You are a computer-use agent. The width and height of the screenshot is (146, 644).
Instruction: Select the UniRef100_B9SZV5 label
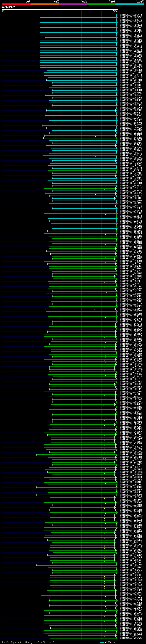pos(131,37)
